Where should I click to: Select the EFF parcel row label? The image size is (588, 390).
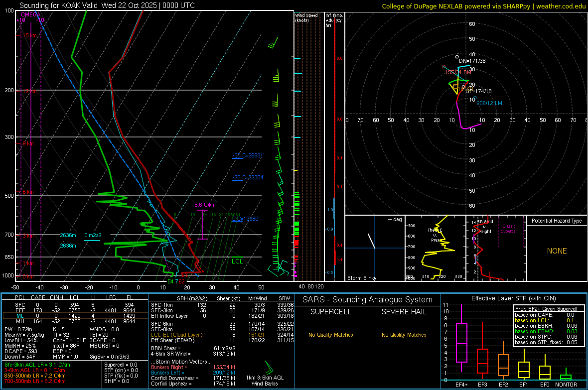point(20,310)
